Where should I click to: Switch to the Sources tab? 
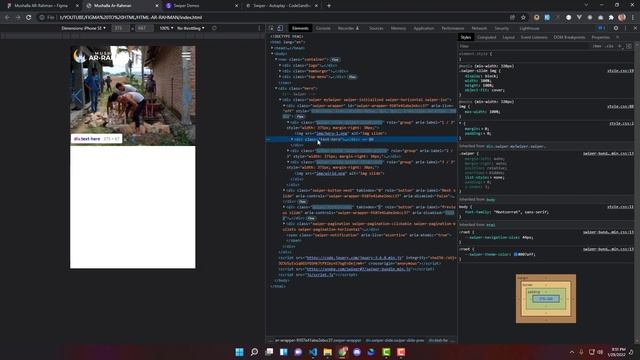pos(376,28)
